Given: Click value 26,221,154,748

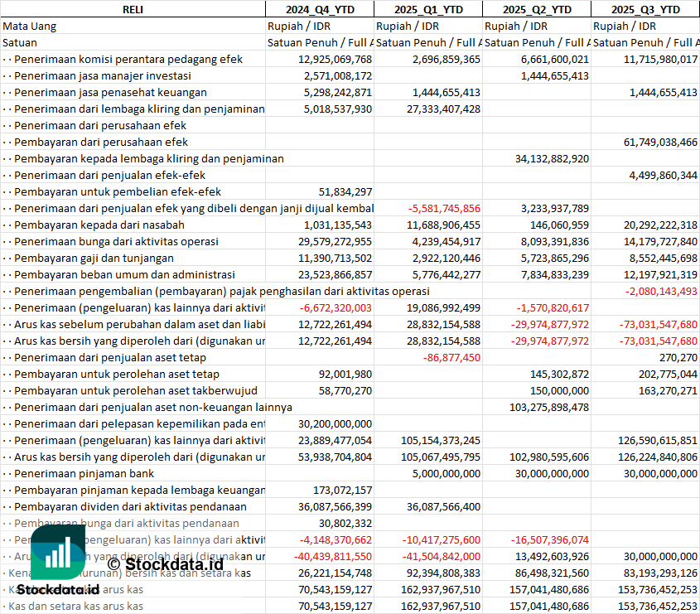Looking at the screenshot, I should pos(335,573).
